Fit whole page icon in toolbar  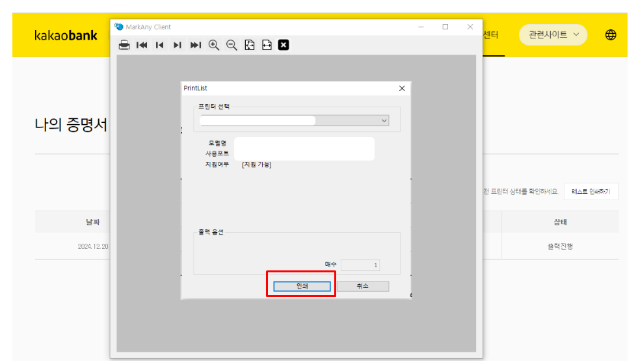point(250,45)
